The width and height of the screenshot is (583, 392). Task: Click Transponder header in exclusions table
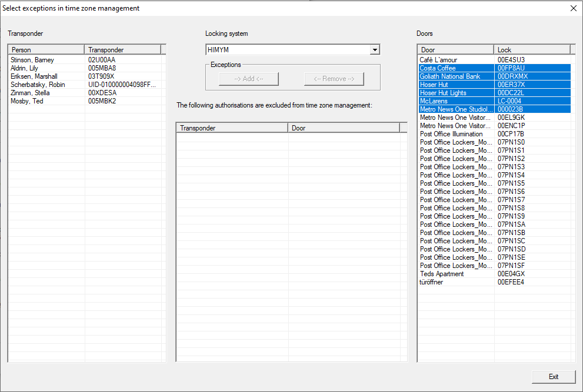pyautogui.click(x=232, y=128)
